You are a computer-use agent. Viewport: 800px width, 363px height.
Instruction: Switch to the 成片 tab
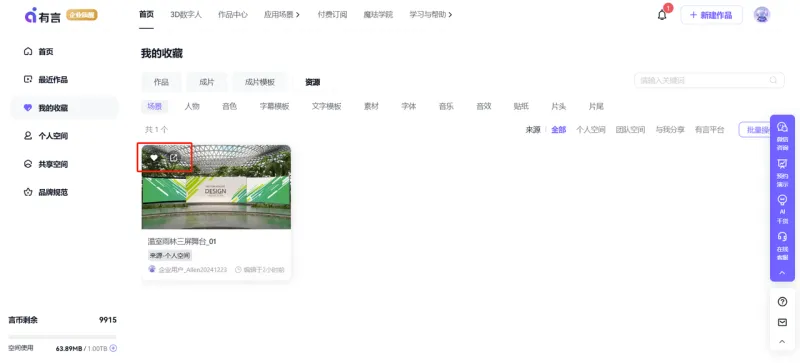(207, 82)
